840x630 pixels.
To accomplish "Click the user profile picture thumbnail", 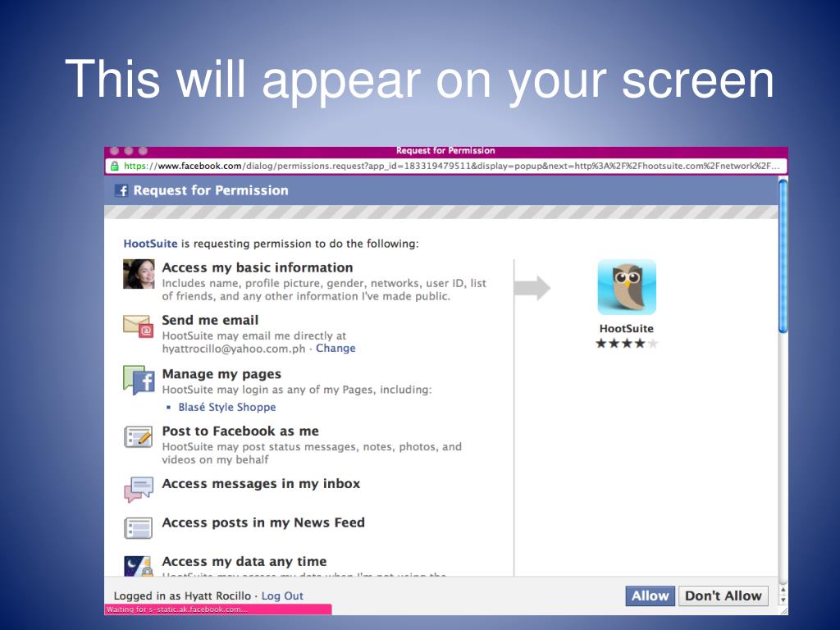I will [x=139, y=274].
